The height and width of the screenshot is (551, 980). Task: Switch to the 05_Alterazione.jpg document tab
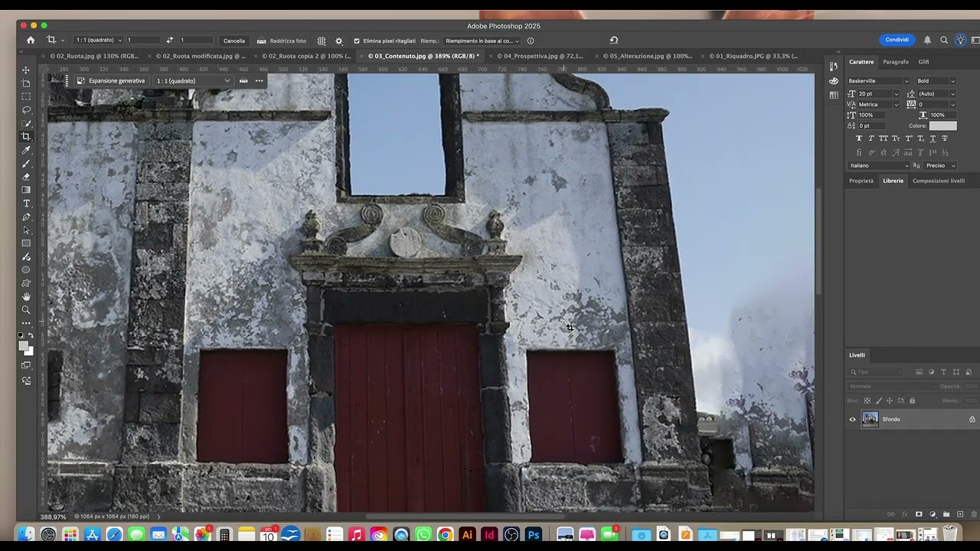[647, 56]
